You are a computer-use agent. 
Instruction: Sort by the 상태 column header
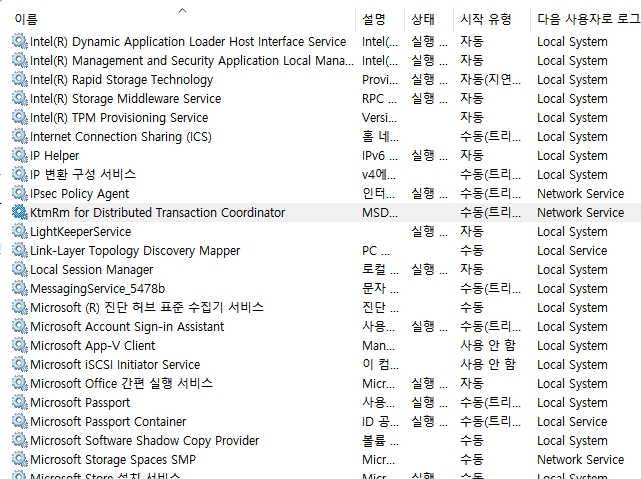423,19
